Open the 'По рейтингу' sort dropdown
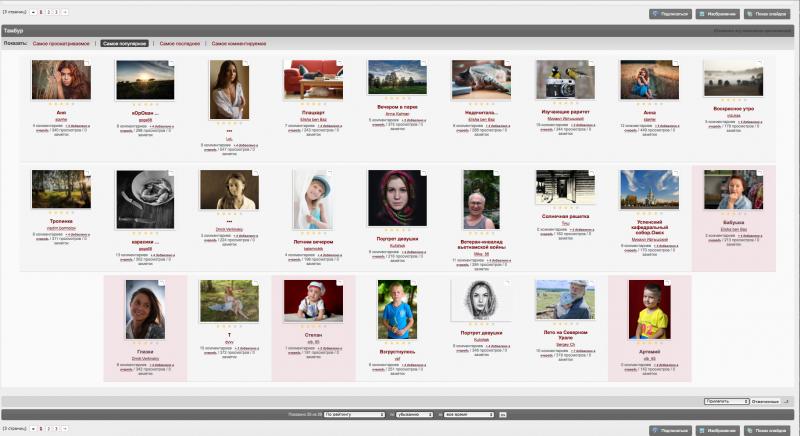This screenshot has width=800, height=436. coord(354,415)
